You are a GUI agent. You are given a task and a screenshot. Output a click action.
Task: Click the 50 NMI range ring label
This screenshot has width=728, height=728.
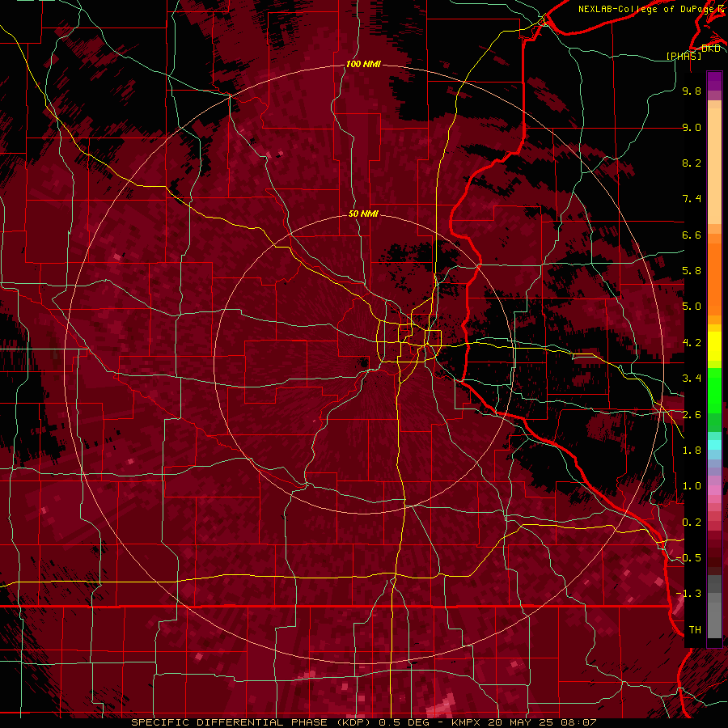tap(363, 214)
